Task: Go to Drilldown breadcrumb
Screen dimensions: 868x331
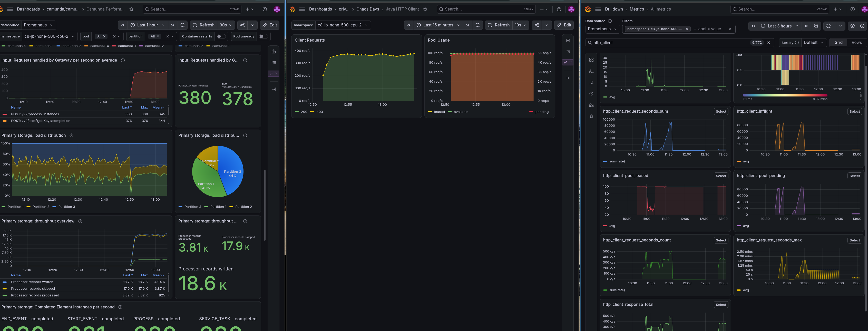Action: (613, 9)
